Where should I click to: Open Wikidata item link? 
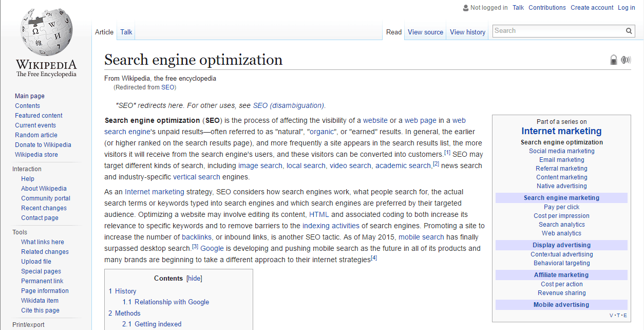(40, 301)
